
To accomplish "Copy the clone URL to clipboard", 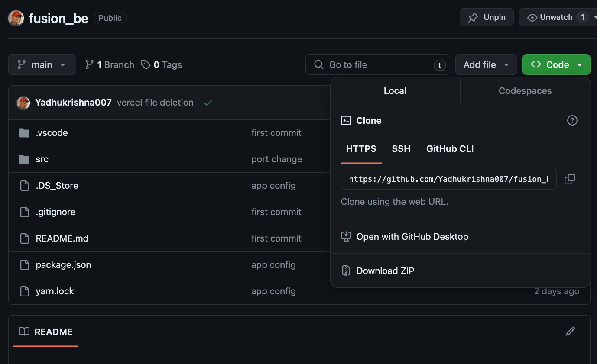I will tap(570, 179).
